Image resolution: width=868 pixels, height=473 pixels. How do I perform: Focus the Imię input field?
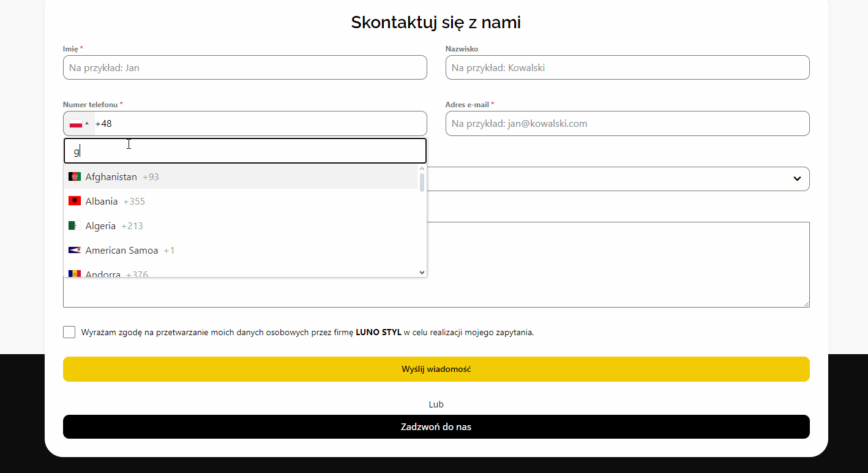click(245, 68)
